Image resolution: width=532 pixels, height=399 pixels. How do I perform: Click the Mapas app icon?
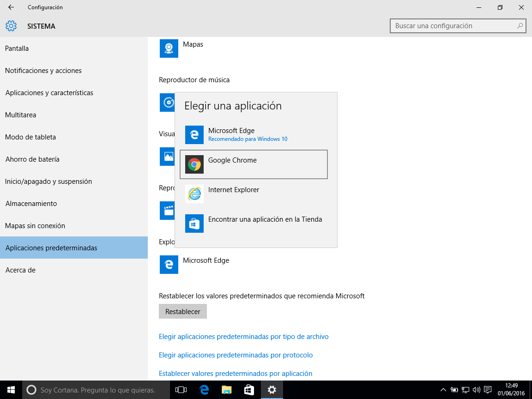[x=169, y=48]
